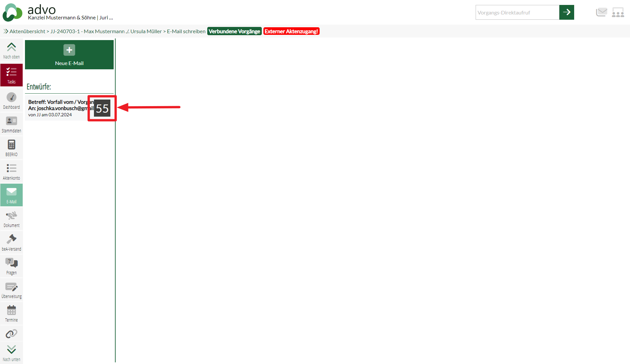Expand the breadcrumb double-chevron arrow
The width and height of the screenshot is (630, 364).
[6, 31]
